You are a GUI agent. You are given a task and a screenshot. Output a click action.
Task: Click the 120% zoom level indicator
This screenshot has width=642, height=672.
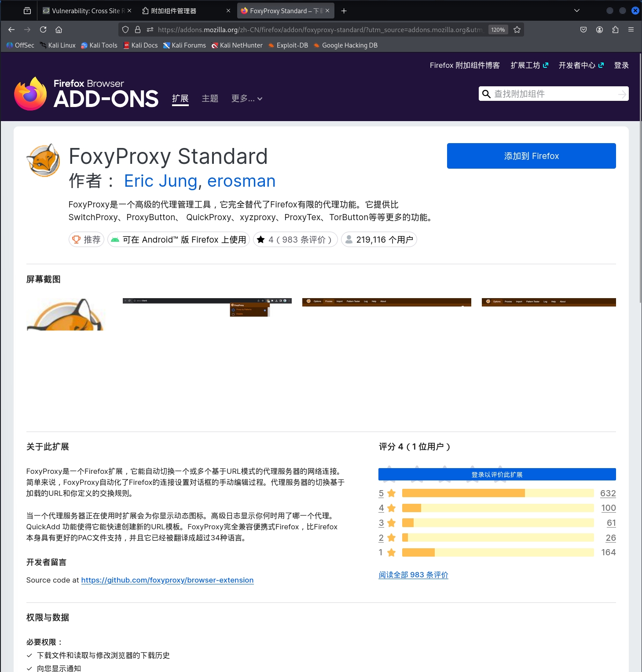pyautogui.click(x=498, y=30)
